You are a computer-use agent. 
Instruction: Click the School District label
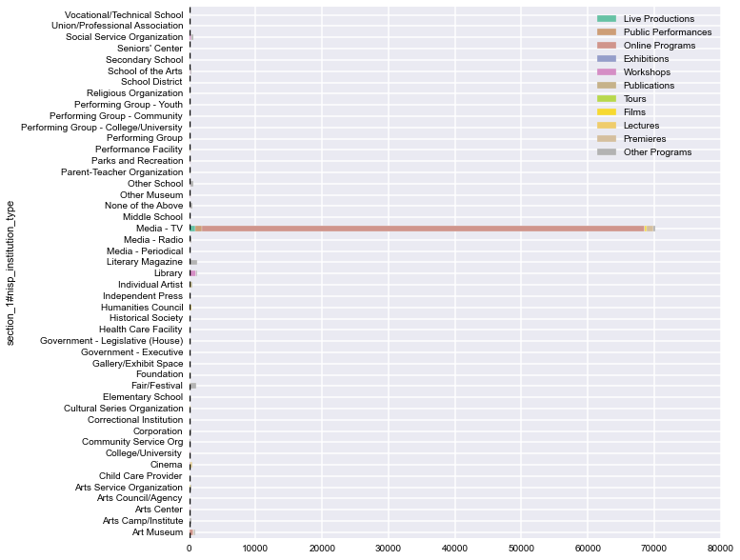click(x=151, y=82)
